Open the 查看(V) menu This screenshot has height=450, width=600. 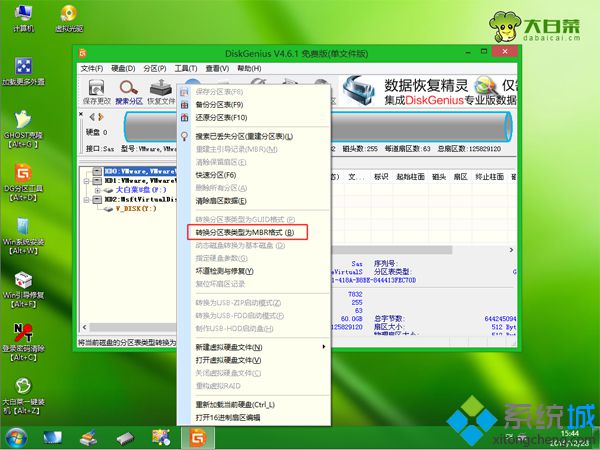tap(217, 68)
